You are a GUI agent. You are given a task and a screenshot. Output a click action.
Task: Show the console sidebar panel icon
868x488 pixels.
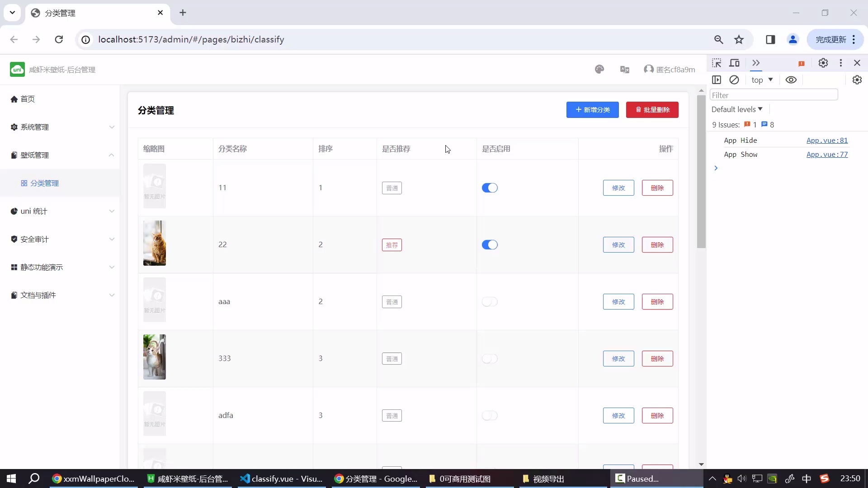[x=717, y=80]
